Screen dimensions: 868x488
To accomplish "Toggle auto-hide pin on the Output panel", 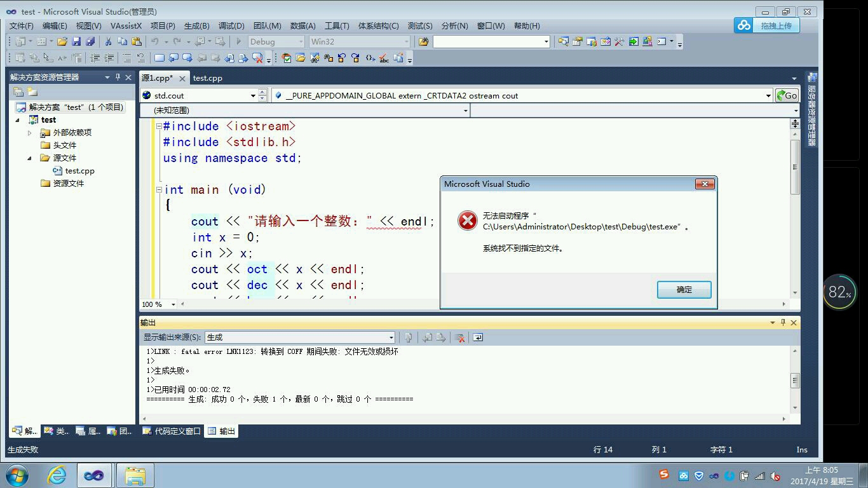I will (x=783, y=322).
